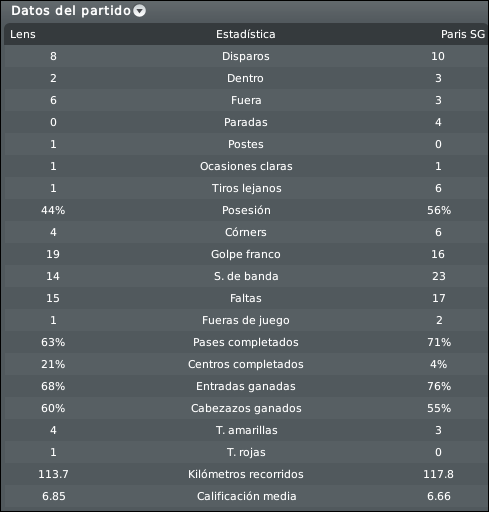The width and height of the screenshot is (489, 512).
Task: Select the Ocasiones claras row
Action: point(246,166)
